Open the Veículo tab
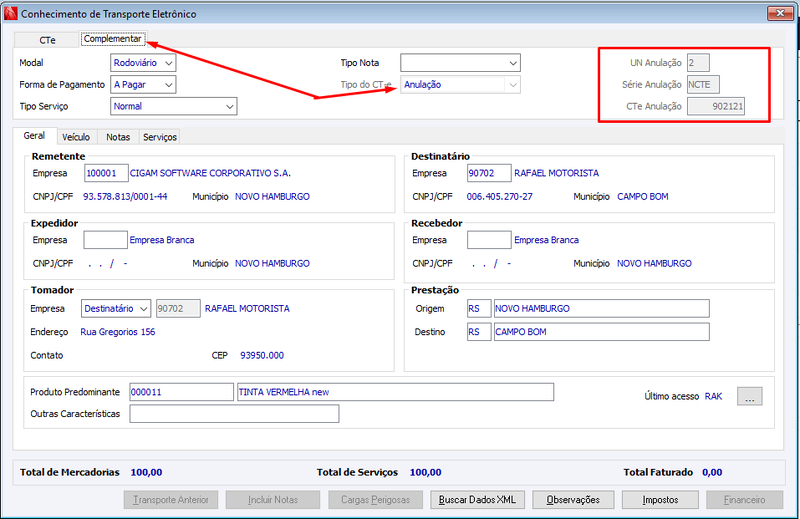The height and width of the screenshot is (519, 800). pyautogui.click(x=76, y=137)
